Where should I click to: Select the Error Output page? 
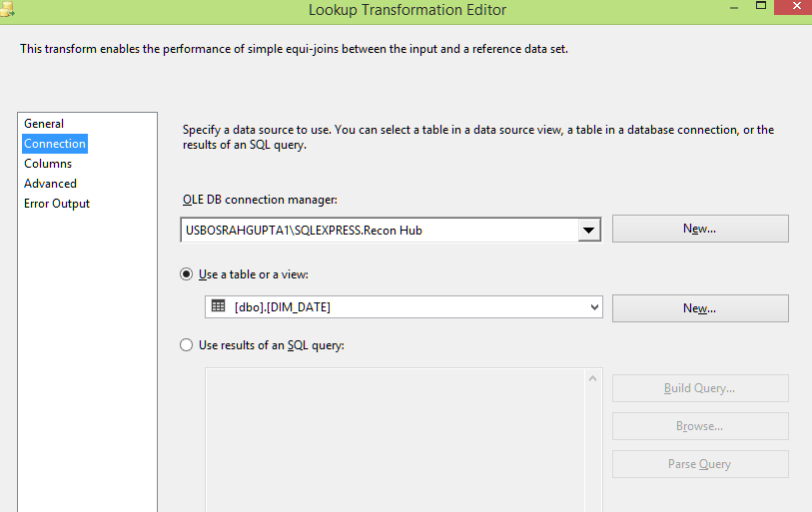tap(57, 204)
